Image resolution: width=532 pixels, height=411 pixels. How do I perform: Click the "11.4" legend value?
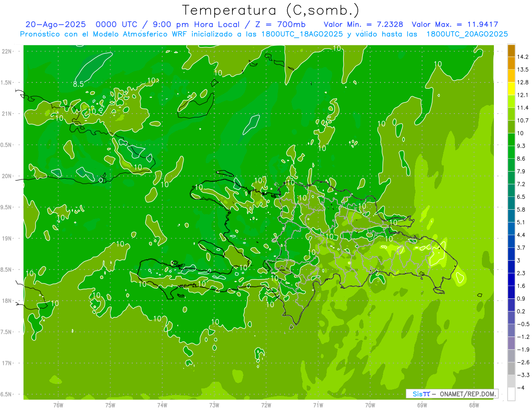pyautogui.click(x=523, y=108)
